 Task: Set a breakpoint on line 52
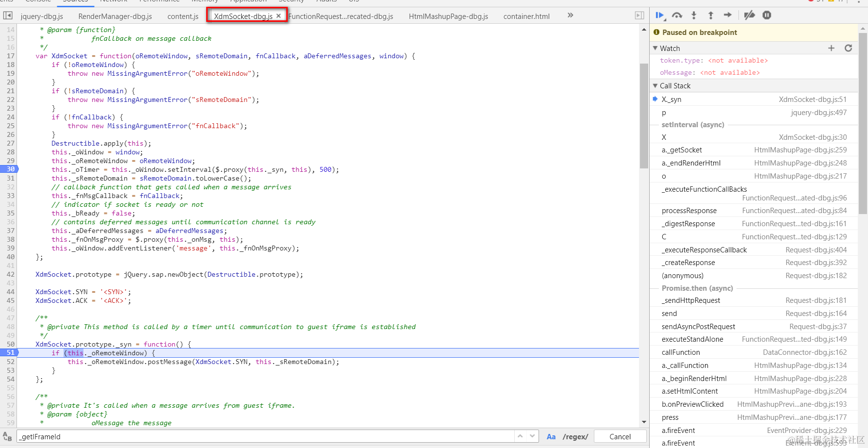[10, 362]
